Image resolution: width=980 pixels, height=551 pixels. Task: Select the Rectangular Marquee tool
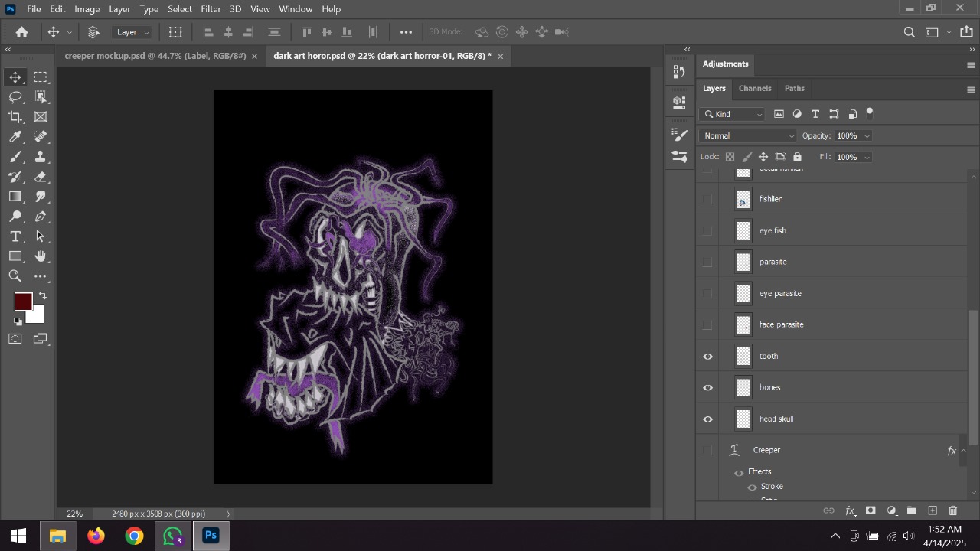41,77
